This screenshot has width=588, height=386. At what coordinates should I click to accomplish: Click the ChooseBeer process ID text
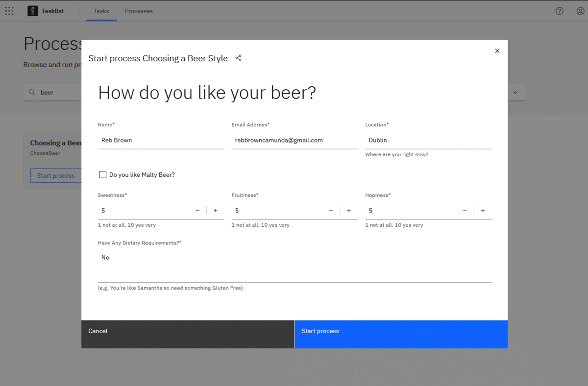(x=45, y=153)
